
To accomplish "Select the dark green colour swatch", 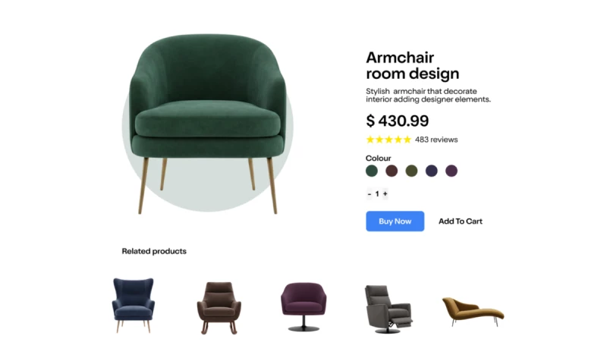I will pyautogui.click(x=372, y=171).
